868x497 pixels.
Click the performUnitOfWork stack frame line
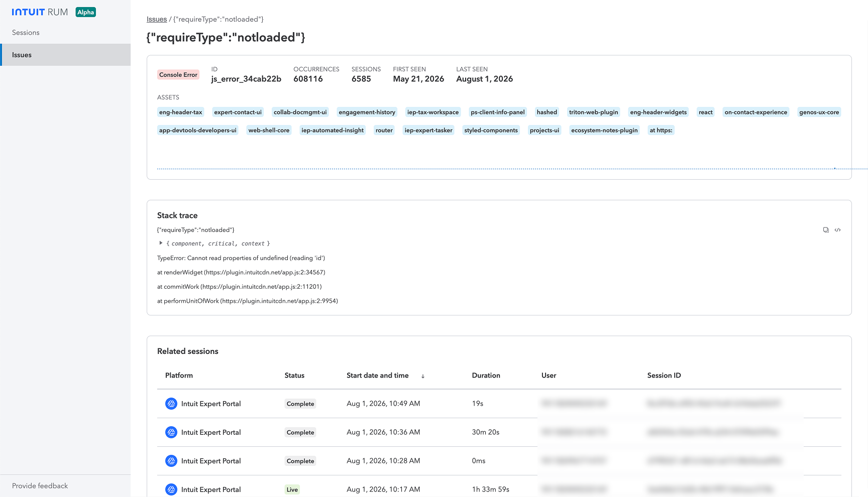pos(248,301)
